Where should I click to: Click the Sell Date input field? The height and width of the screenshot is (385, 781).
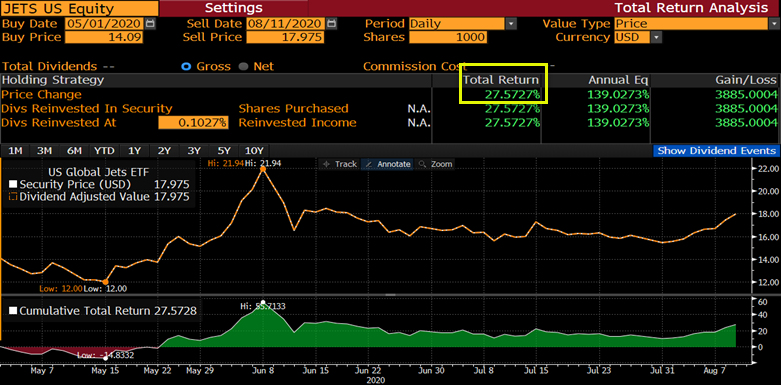286,23
